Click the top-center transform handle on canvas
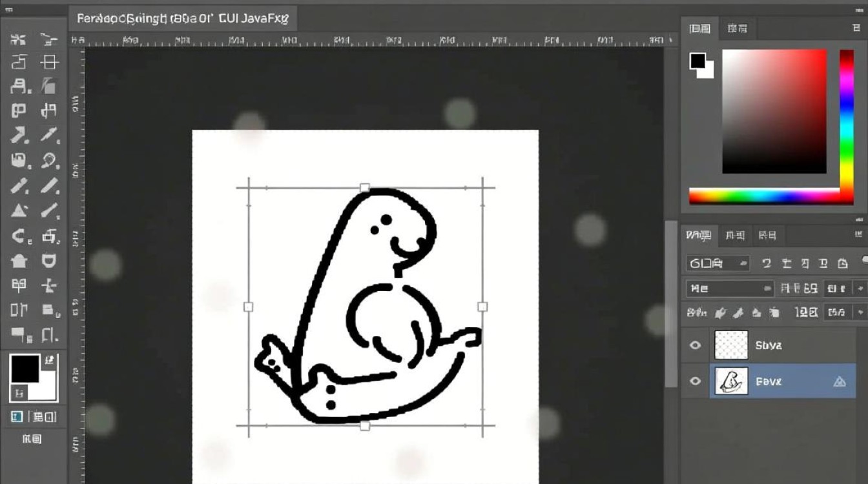Screen dimensions: 868x484 pos(365,188)
